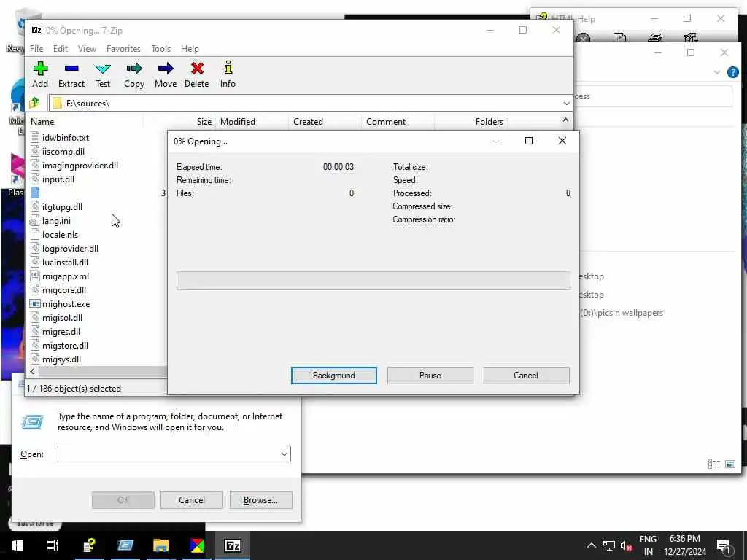Sort by the Folders column header

point(471,122)
